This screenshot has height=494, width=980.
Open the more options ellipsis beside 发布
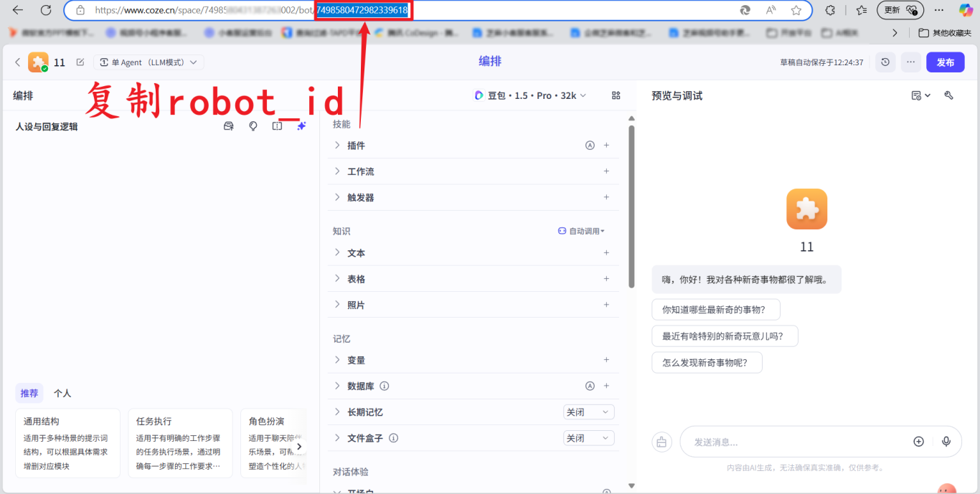tap(910, 62)
